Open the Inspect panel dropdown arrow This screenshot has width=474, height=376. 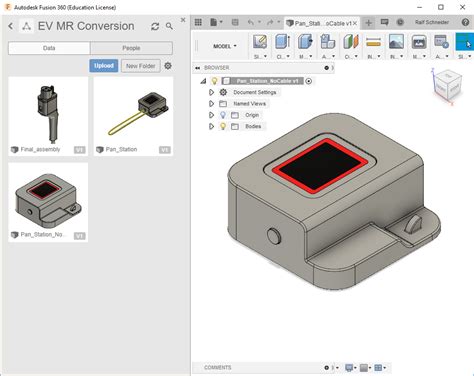pyautogui.click(x=379, y=56)
